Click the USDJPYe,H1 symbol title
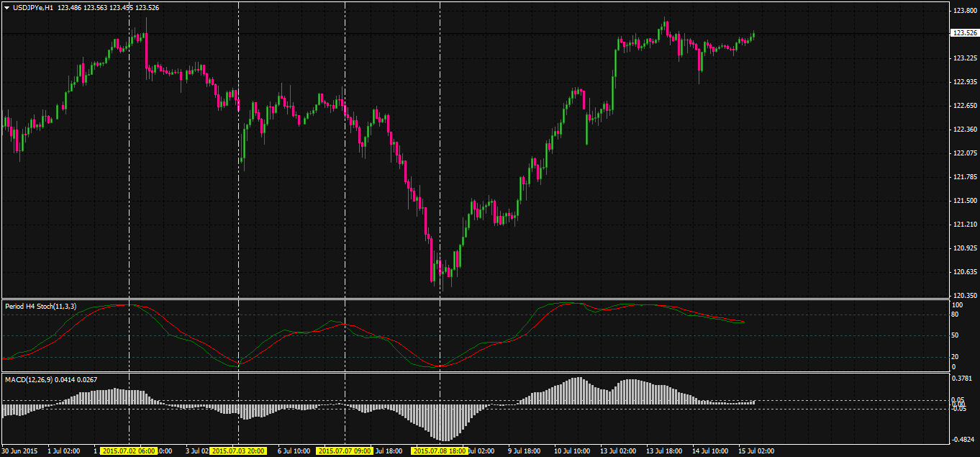 tap(33, 7)
